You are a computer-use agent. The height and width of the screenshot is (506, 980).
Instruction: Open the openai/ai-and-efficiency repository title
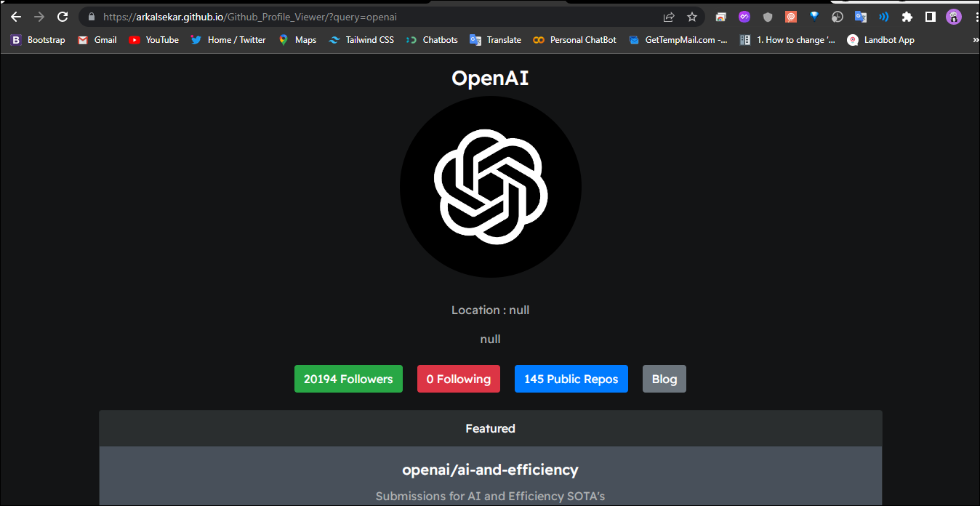click(x=490, y=470)
